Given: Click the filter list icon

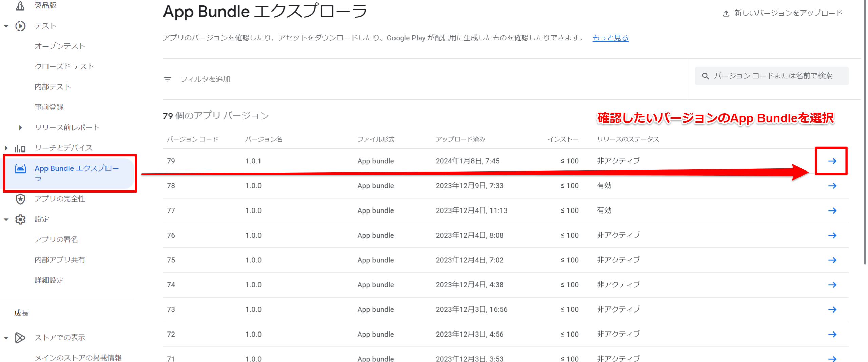Looking at the screenshot, I should pos(168,79).
